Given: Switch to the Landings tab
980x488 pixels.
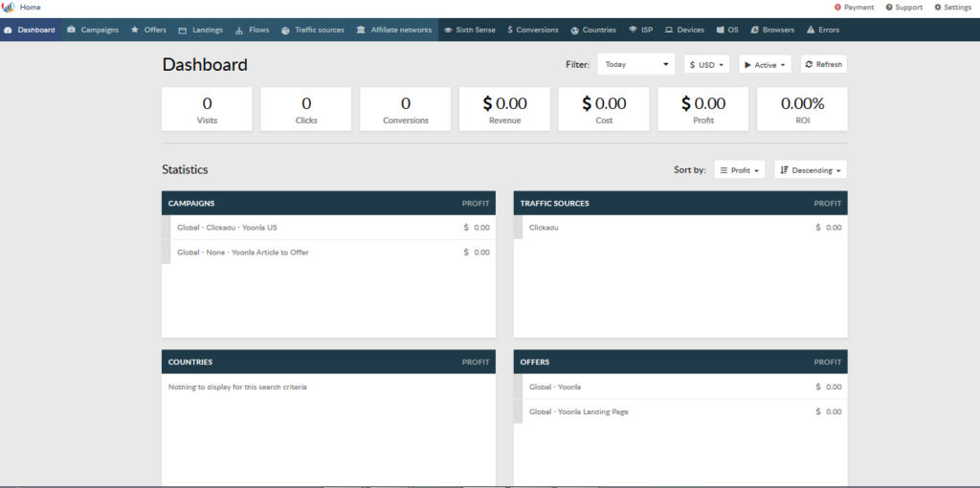Looking at the screenshot, I should point(201,30).
